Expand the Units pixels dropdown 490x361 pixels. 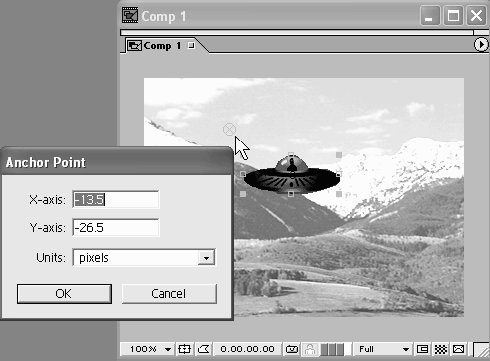206,258
